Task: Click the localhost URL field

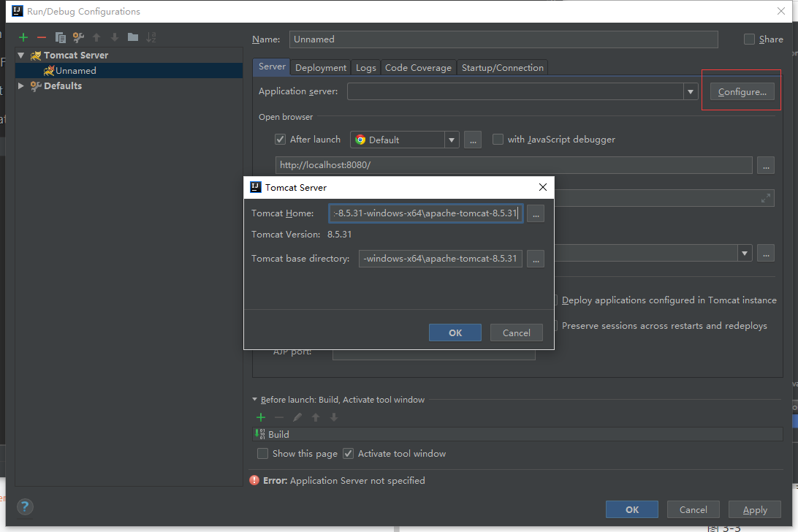Action: pos(514,165)
